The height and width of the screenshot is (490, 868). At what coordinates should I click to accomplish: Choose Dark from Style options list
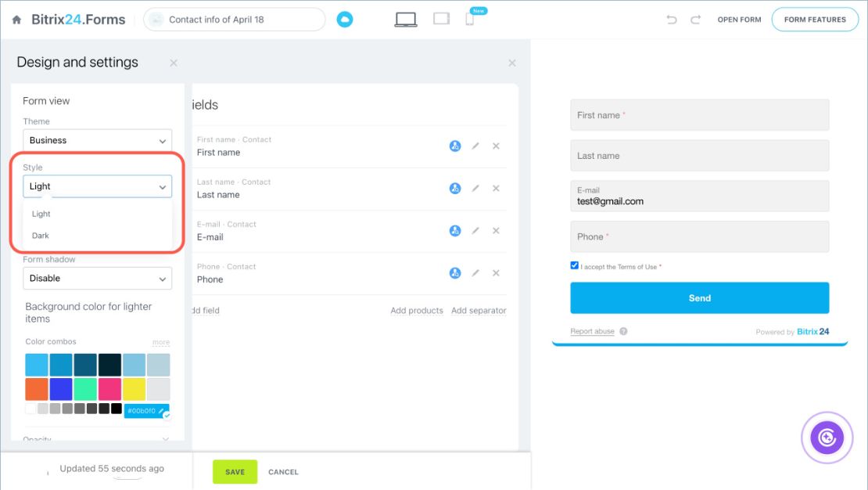41,236
